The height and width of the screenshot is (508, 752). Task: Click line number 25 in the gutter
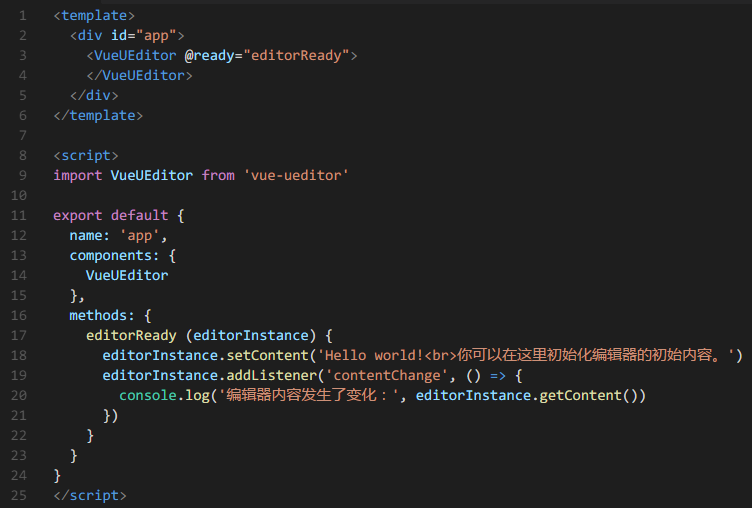(19, 496)
